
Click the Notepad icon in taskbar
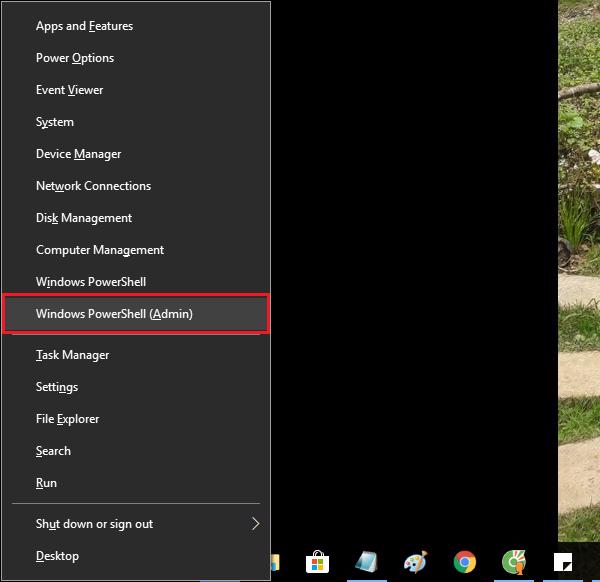[x=367, y=563]
